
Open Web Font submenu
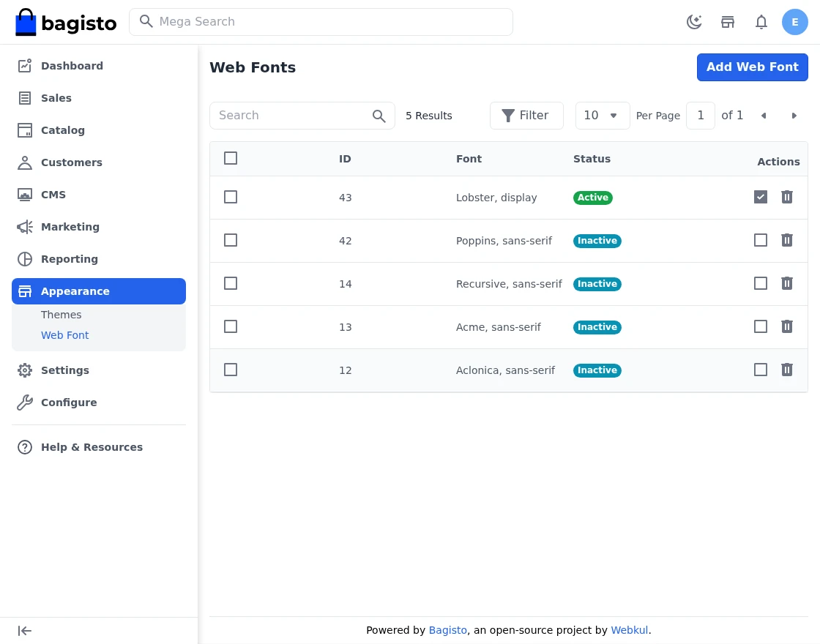pos(65,335)
